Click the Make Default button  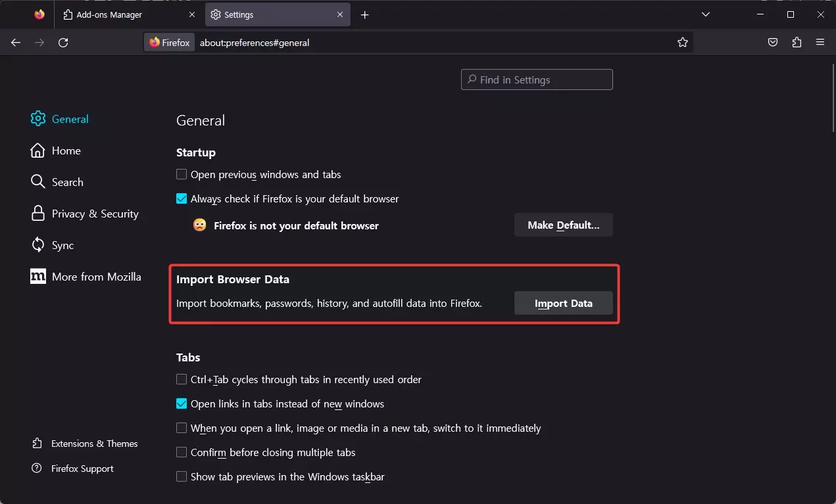[x=564, y=225]
